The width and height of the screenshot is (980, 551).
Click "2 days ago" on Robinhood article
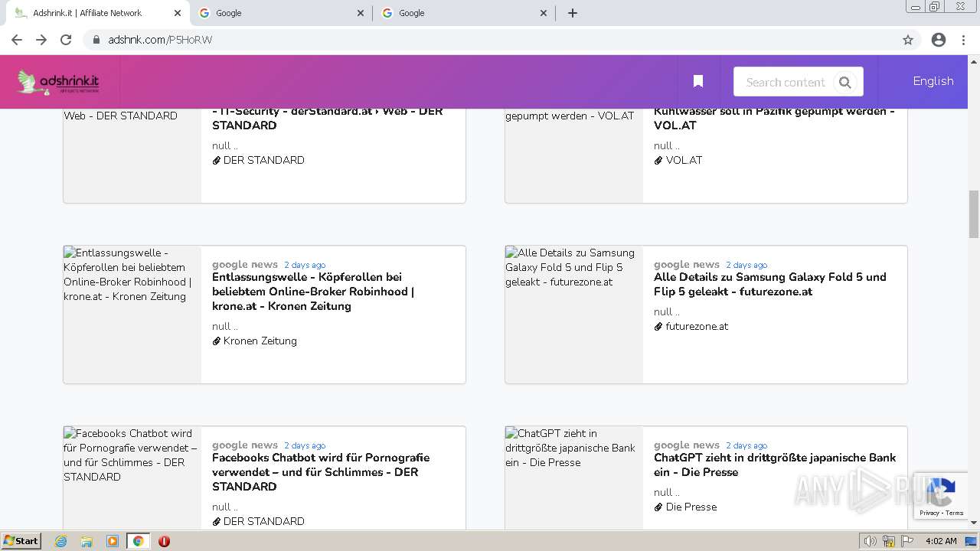click(x=305, y=265)
